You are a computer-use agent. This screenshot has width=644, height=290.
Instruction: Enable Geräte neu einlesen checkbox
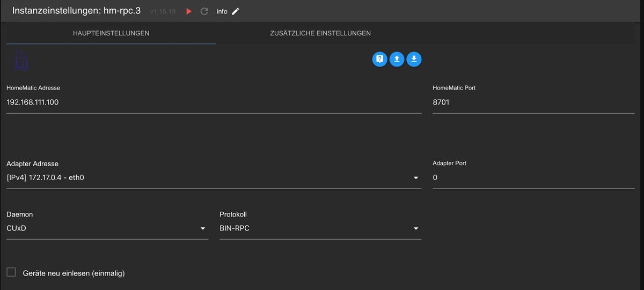(11, 272)
